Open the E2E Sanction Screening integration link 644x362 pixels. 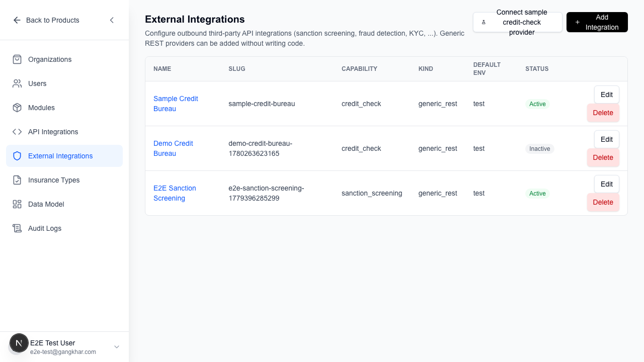point(175,193)
